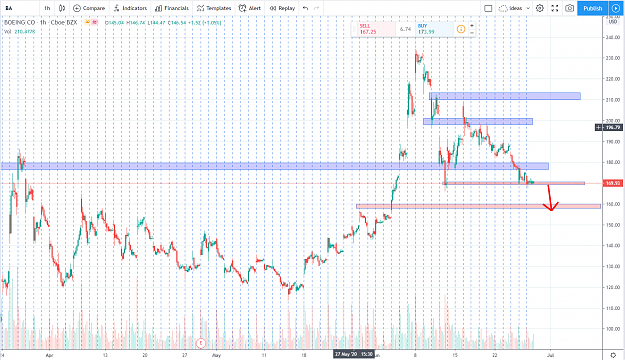Open indicator Templates
This screenshot has height=360, width=625.
click(214, 8)
